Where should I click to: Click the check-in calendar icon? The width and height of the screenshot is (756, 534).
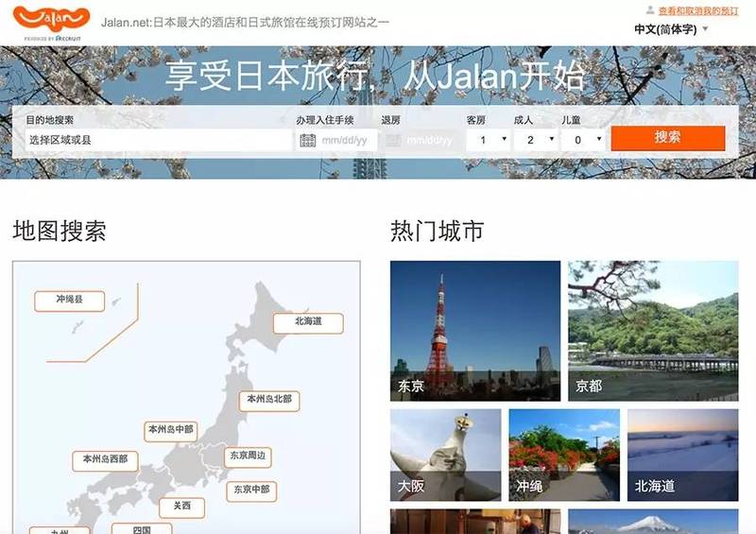click(308, 141)
